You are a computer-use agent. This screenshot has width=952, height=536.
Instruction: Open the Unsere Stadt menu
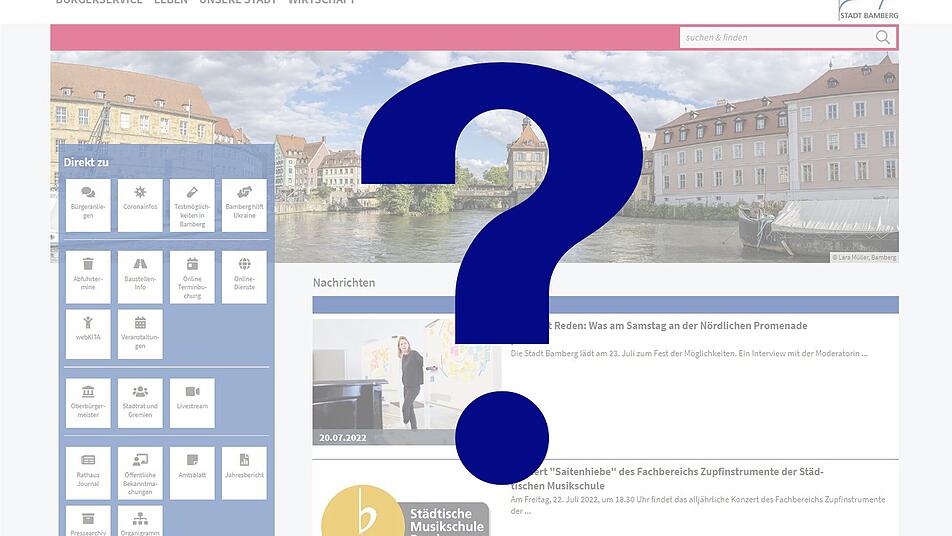(238, 2)
